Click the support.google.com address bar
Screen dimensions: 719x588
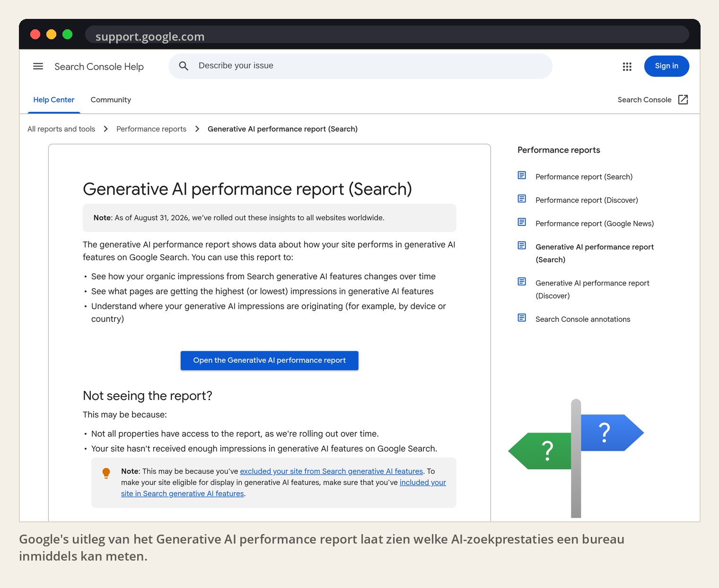[387, 35]
